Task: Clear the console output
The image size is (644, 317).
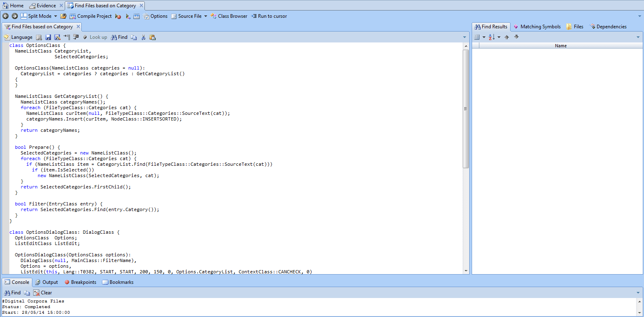Action: point(42,293)
